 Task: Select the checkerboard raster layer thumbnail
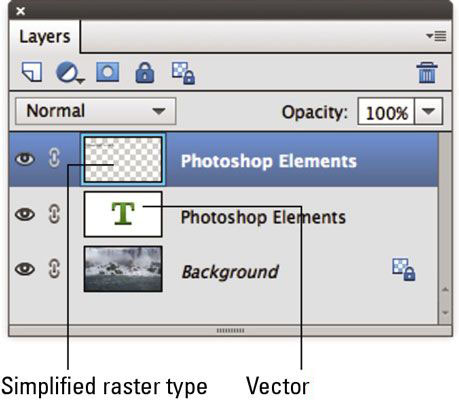pos(123,159)
